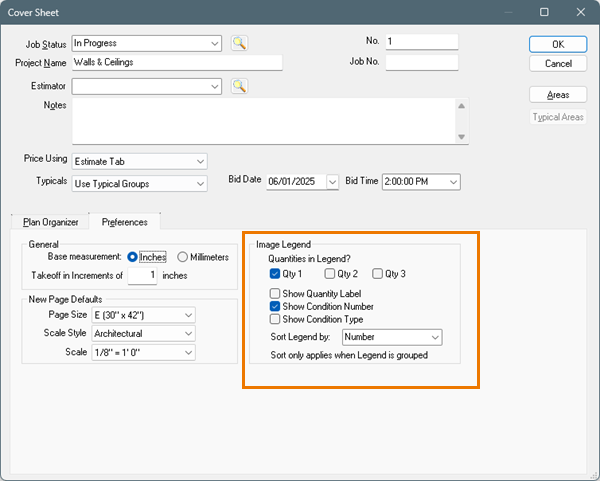Click the Cancel button
Screen dimensions: 600x481
coord(558,64)
